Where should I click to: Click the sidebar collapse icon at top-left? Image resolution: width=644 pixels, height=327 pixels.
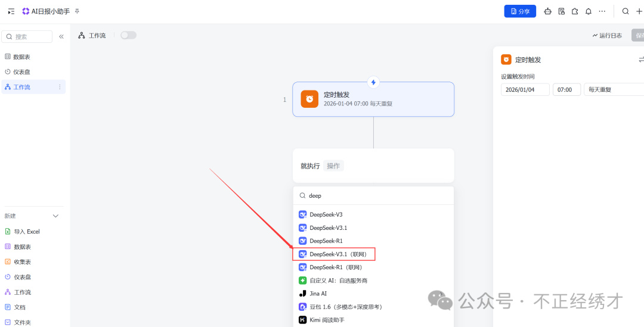tap(11, 11)
